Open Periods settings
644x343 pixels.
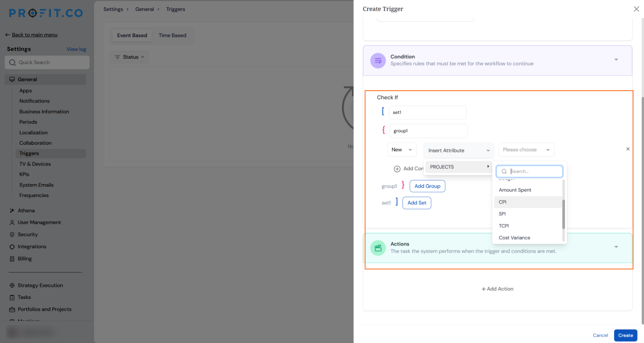click(28, 122)
